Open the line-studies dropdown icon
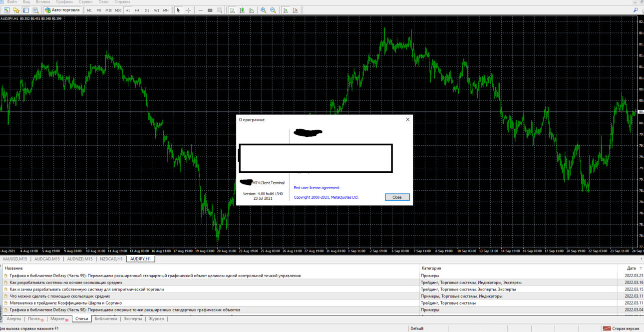 [x=220, y=10]
